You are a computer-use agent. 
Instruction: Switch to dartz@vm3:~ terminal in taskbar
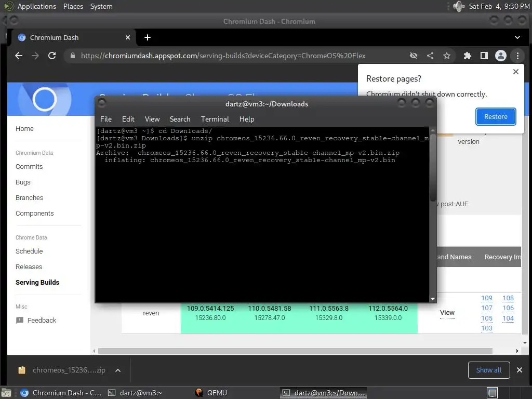[135, 393]
